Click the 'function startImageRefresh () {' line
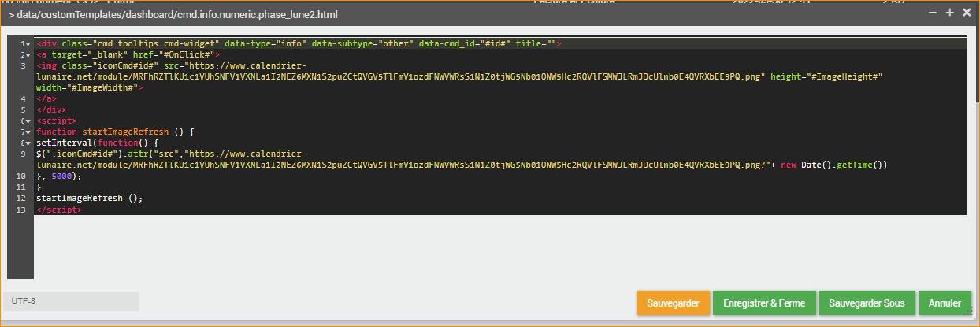 [x=115, y=132]
